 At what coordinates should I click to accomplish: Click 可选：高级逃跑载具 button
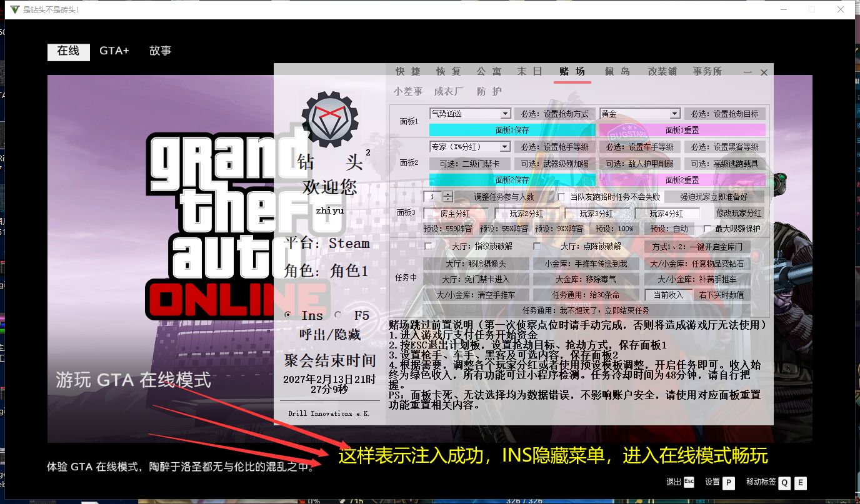[x=725, y=164]
